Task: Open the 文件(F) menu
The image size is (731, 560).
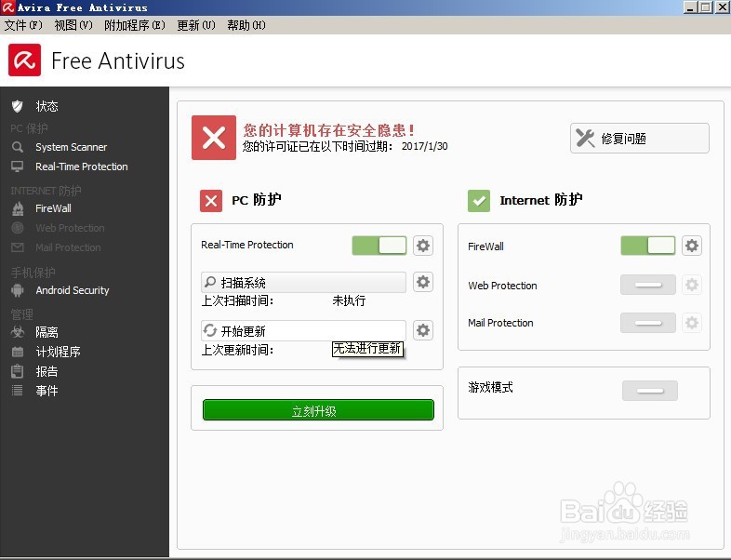Action: click(23, 25)
